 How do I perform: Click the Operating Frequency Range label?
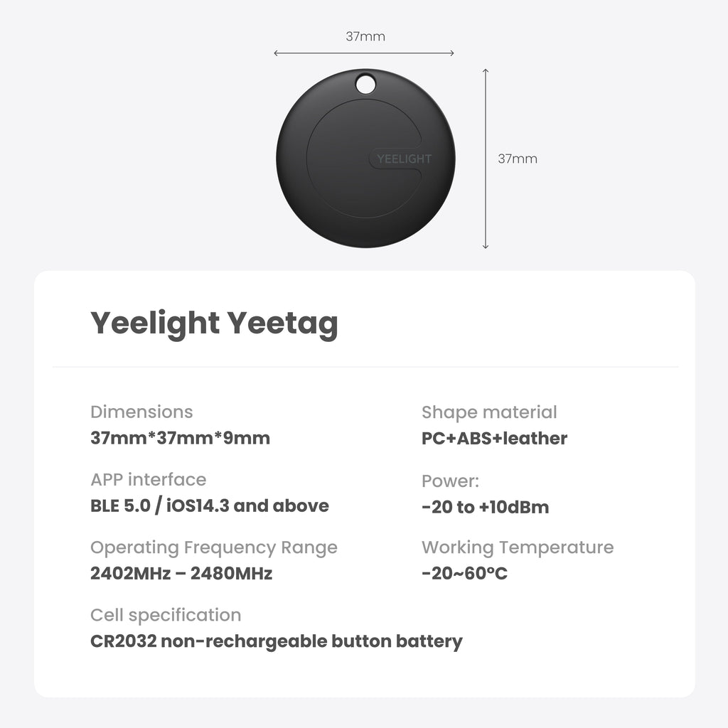point(213,547)
